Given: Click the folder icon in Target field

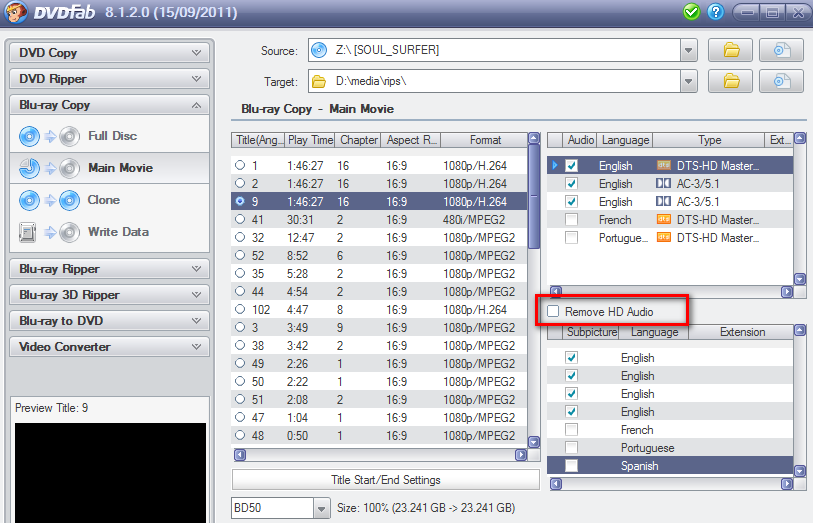Looking at the screenshot, I should click(x=319, y=82).
